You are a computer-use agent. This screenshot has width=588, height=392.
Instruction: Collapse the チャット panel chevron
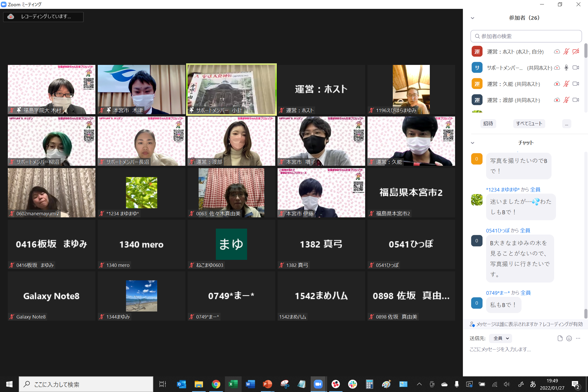click(x=473, y=143)
